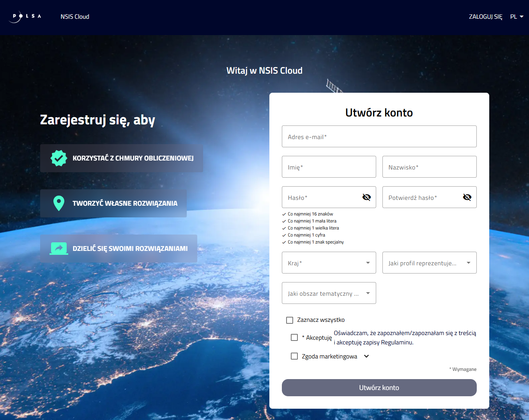
Task: Open the Kraj country dropdown
Action: click(x=329, y=263)
